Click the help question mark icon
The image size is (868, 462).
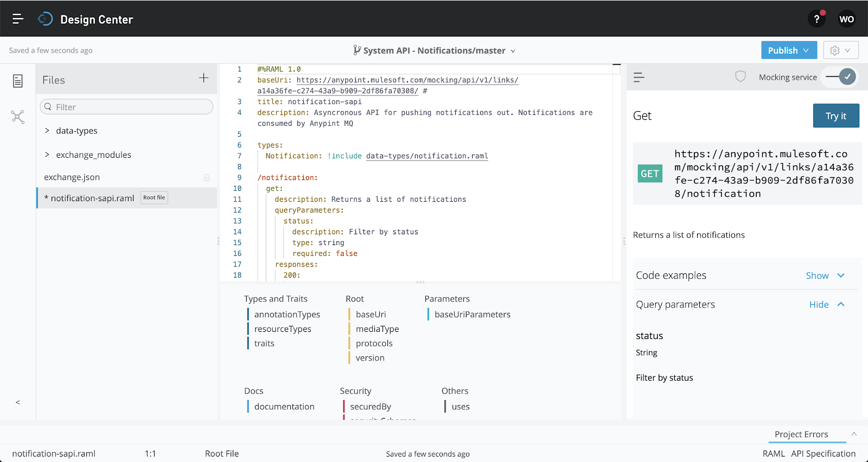(816, 19)
